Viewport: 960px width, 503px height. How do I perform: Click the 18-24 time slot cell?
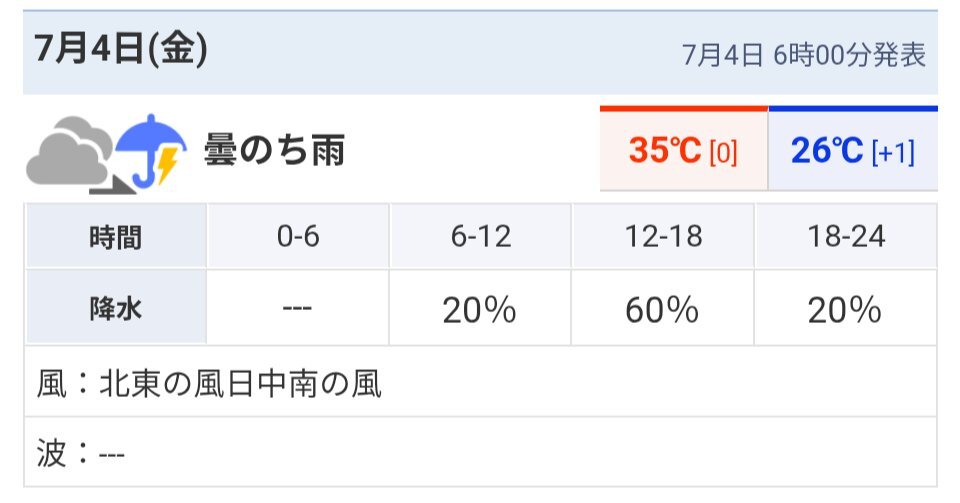(846, 236)
